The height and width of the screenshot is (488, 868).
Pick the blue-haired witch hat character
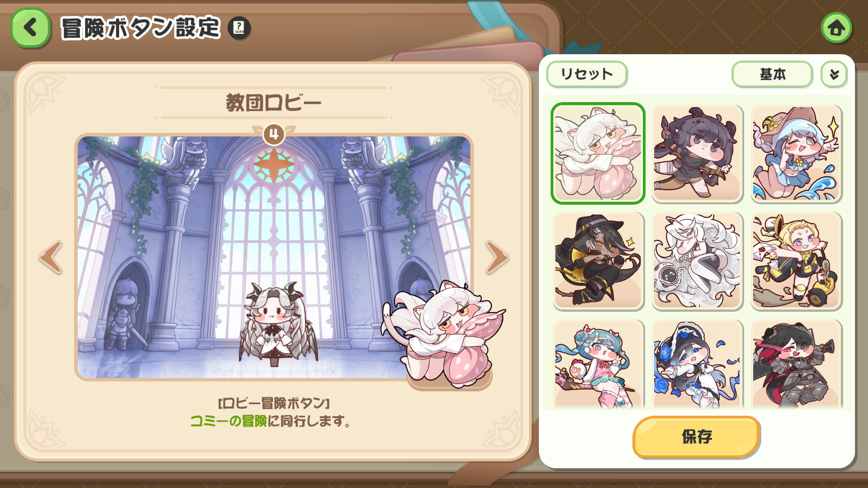796,154
